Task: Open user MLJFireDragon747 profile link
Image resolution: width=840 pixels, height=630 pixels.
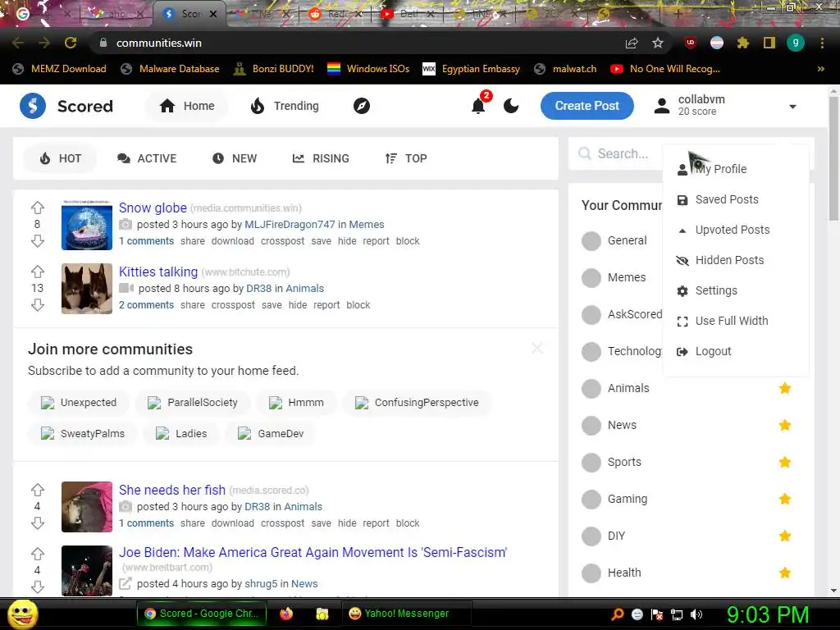Action: coord(290,225)
